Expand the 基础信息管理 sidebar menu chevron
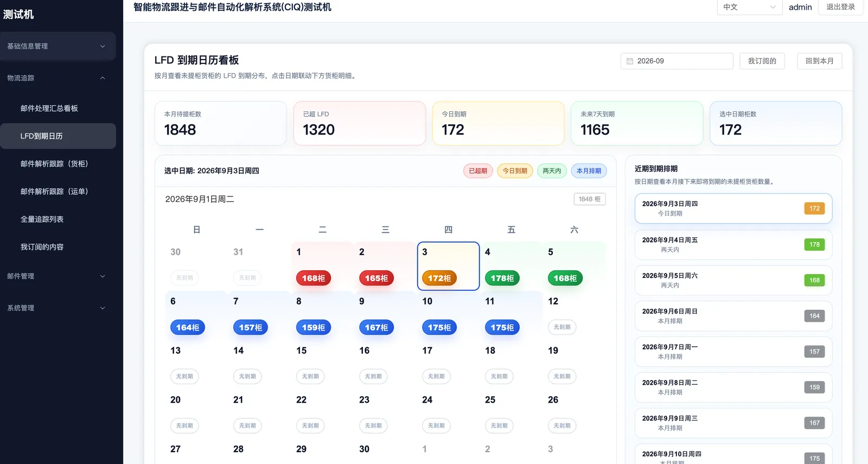 (103, 46)
